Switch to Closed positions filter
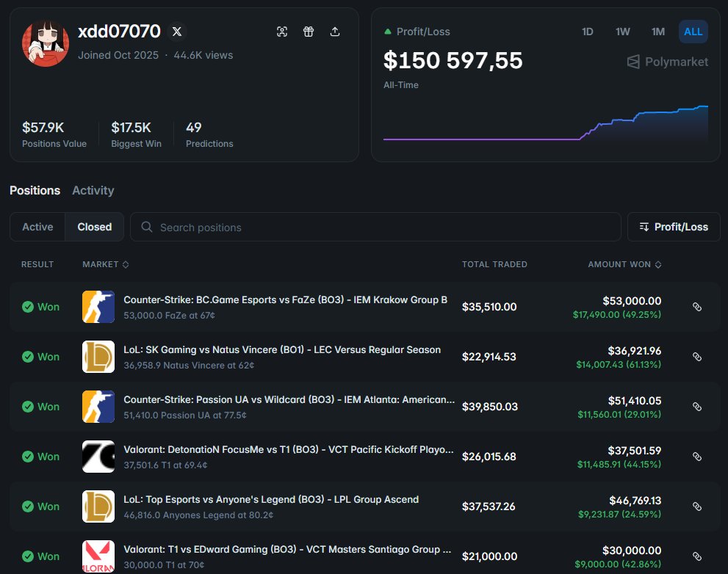The height and width of the screenshot is (574, 728). [x=94, y=227]
